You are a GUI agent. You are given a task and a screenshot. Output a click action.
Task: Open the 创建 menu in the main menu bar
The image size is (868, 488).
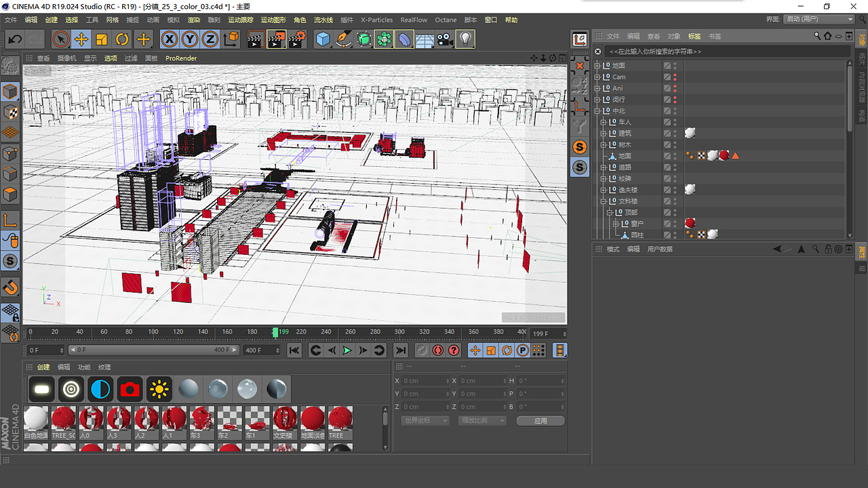[x=52, y=20]
